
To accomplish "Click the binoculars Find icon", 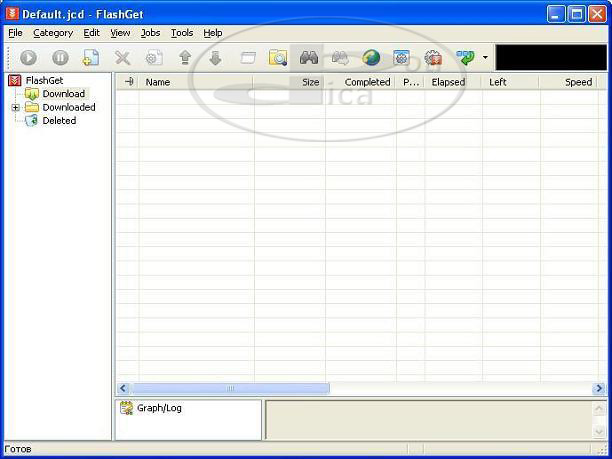I will tap(309, 58).
